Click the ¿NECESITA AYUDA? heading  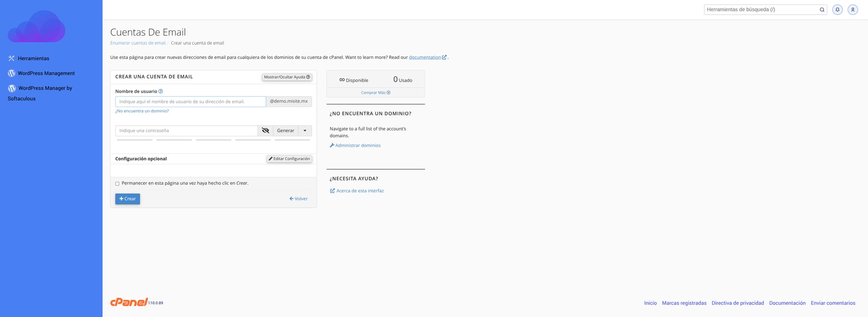[354, 179]
